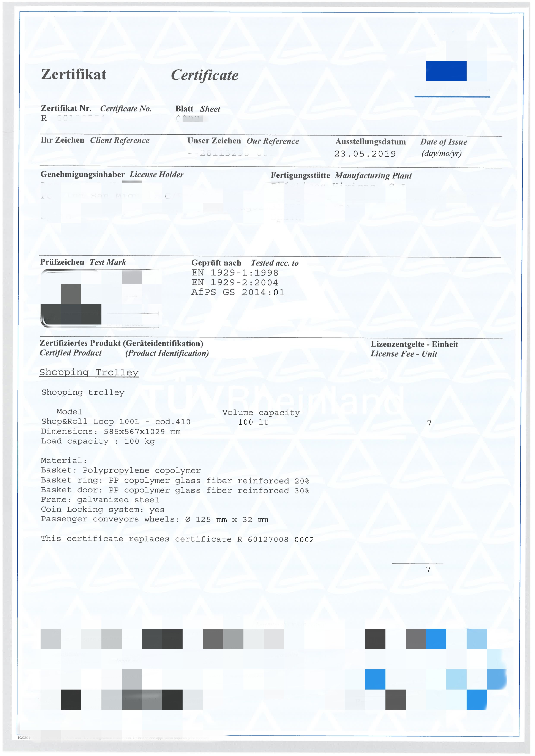Click the 'Geprüft nach' label

point(216,263)
